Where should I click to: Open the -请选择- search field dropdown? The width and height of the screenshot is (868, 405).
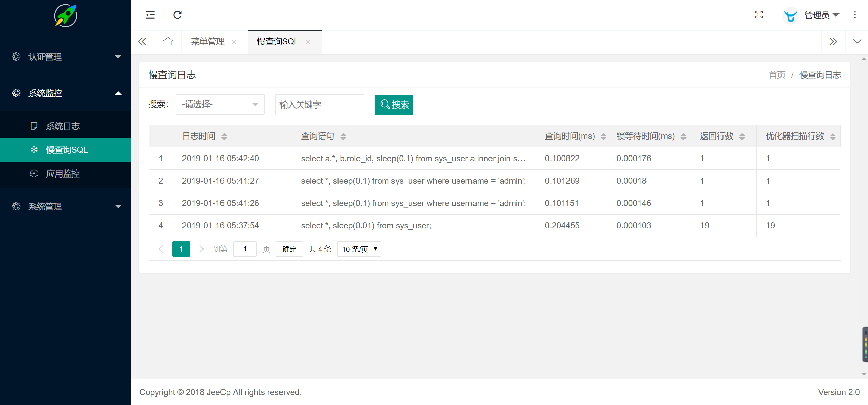(x=220, y=104)
